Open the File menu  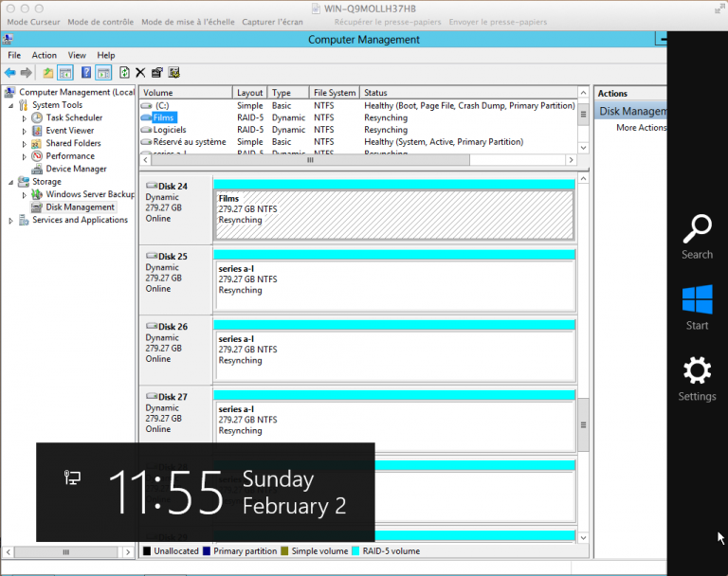click(14, 55)
